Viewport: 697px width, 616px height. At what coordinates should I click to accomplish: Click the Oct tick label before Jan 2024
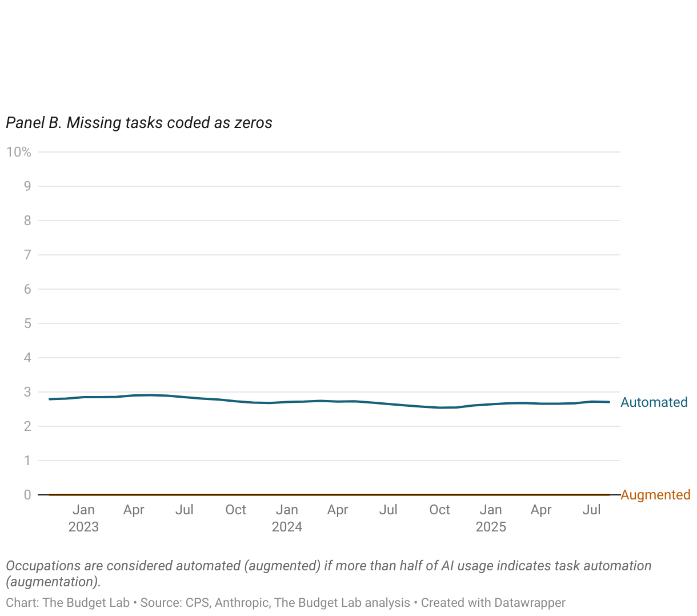pyautogui.click(x=235, y=510)
